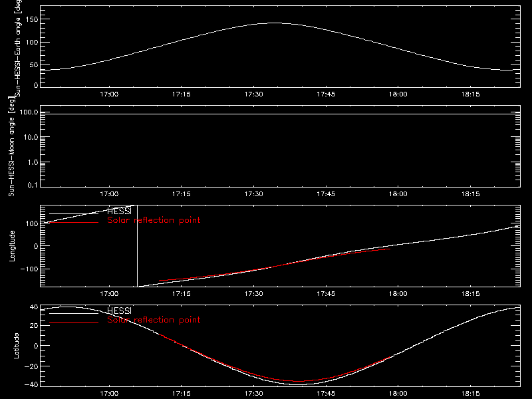Click the 100.0 tick on Moon angle axis
The width and height of the screenshot is (532, 399).
pos(29,112)
